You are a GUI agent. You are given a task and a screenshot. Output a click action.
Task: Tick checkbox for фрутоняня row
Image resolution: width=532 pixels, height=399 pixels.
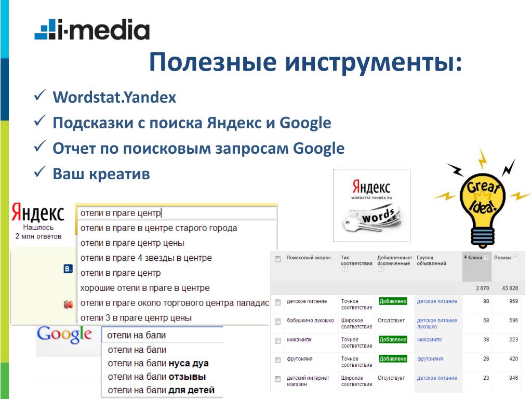click(x=277, y=360)
